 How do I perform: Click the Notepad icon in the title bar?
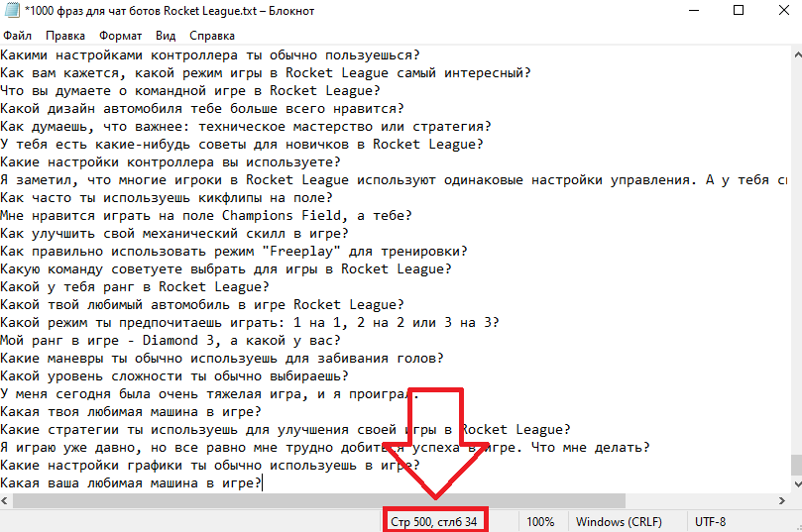point(12,10)
